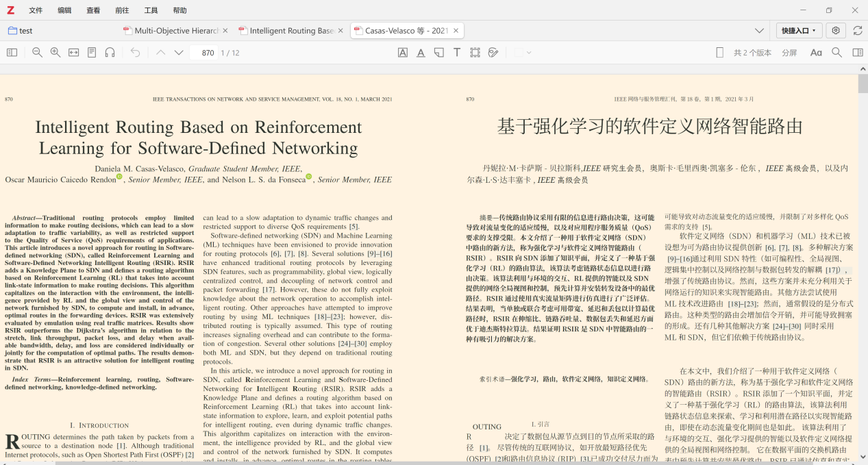Click the back navigation arrow

(x=135, y=53)
